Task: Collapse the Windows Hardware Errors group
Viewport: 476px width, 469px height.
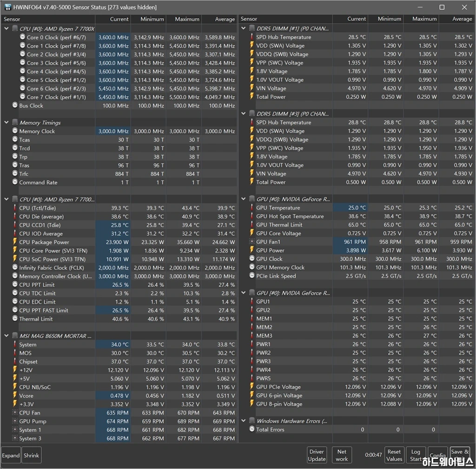Action: (244, 421)
